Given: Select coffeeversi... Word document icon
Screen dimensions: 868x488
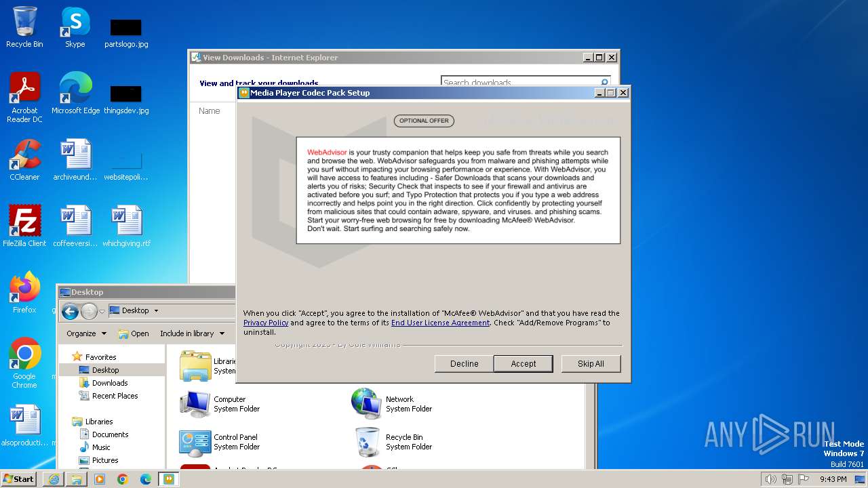Looking at the screenshot, I should tap(75, 226).
